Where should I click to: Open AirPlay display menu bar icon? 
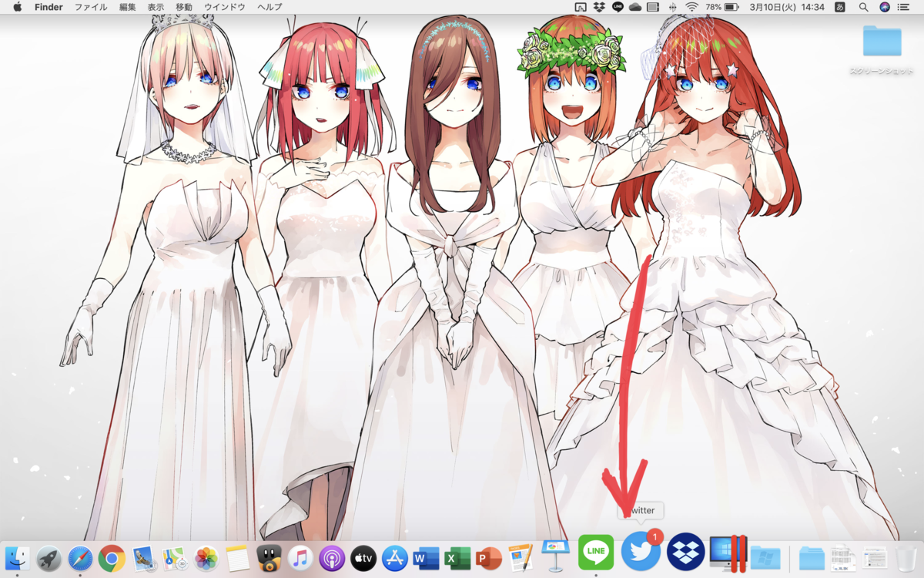click(581, 7)
